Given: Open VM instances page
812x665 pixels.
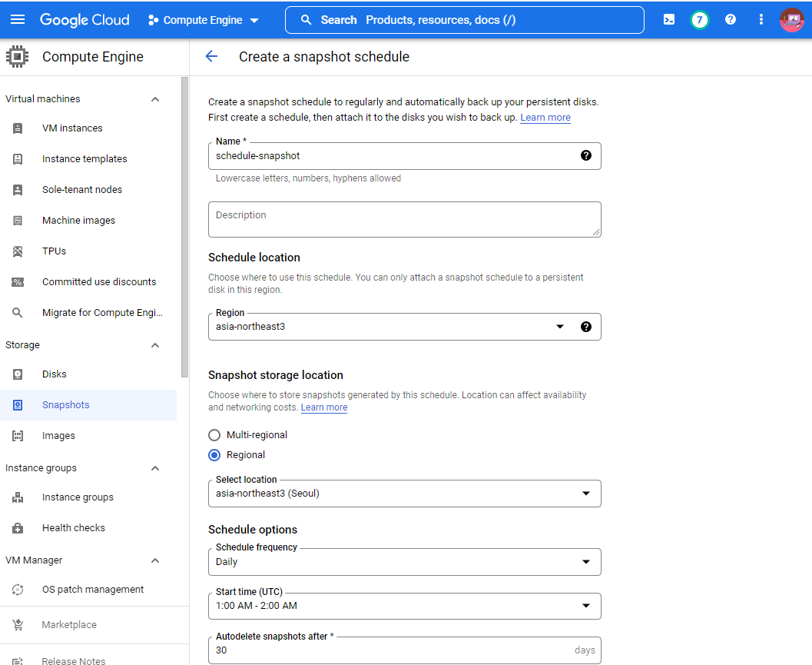Looking at the screenshot, I should [72, 128].
